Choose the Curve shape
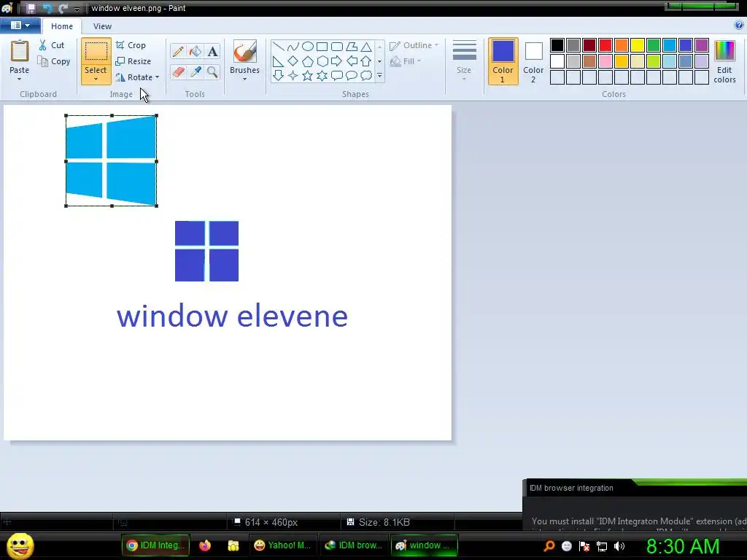 [293, 47]
